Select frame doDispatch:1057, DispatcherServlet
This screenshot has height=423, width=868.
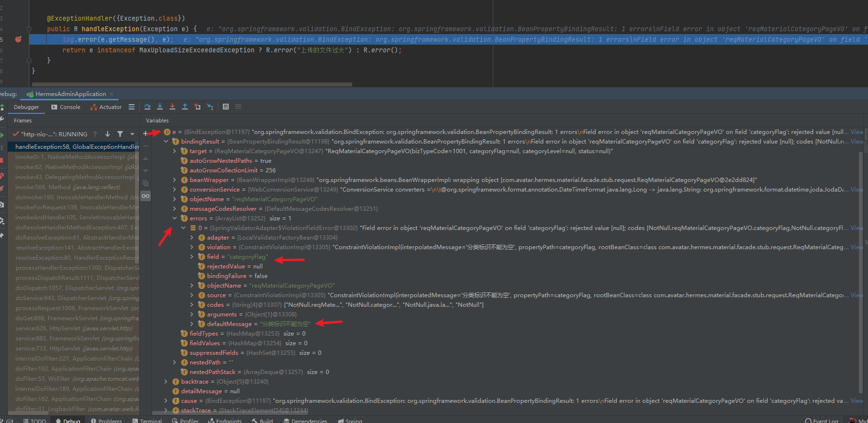pos(74,288)
